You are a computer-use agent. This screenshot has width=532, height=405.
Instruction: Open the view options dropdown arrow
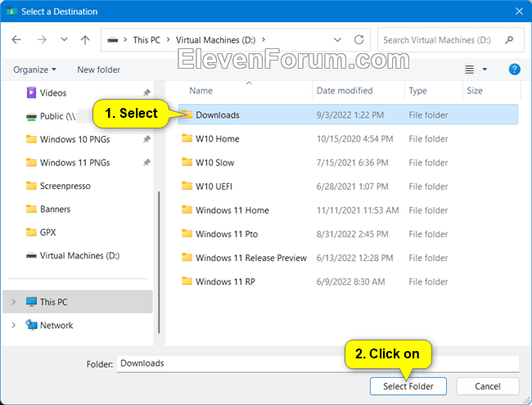tap(485, 70)
